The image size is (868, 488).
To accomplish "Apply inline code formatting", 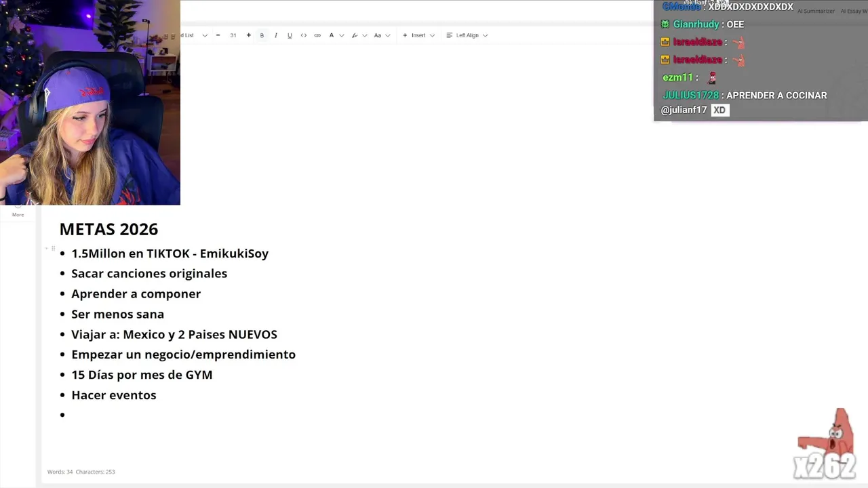I will [303, 35].
